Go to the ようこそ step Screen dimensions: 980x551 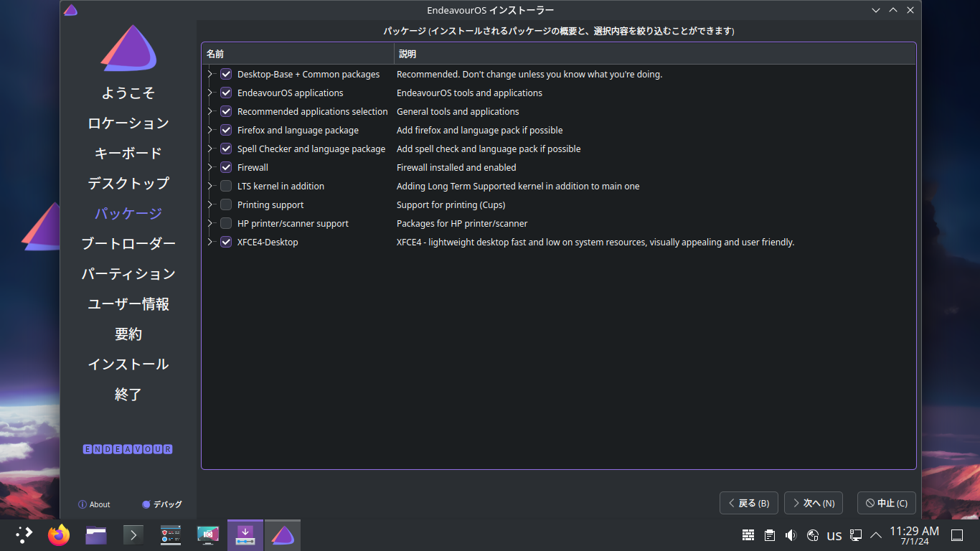coord(128,93)
